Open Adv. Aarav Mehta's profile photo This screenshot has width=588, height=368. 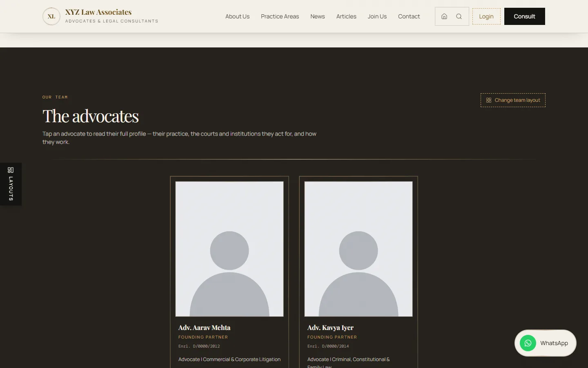pos(229,249)
